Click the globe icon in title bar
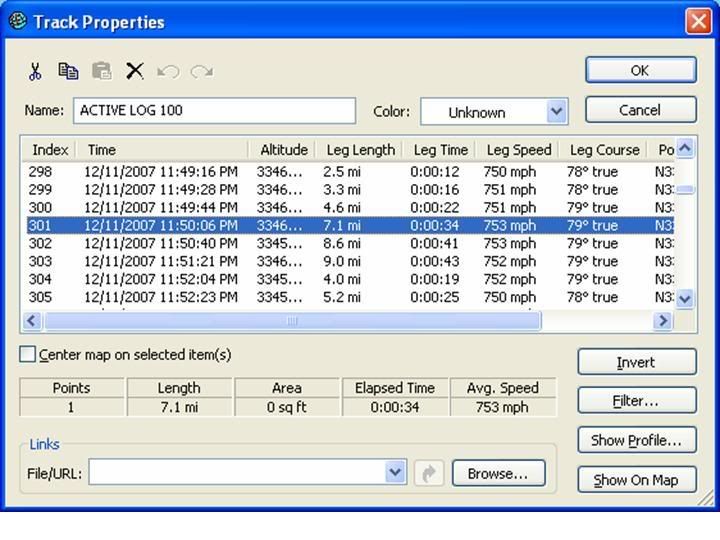This screenshot has height=540, width=720. [x=16, y=21]
